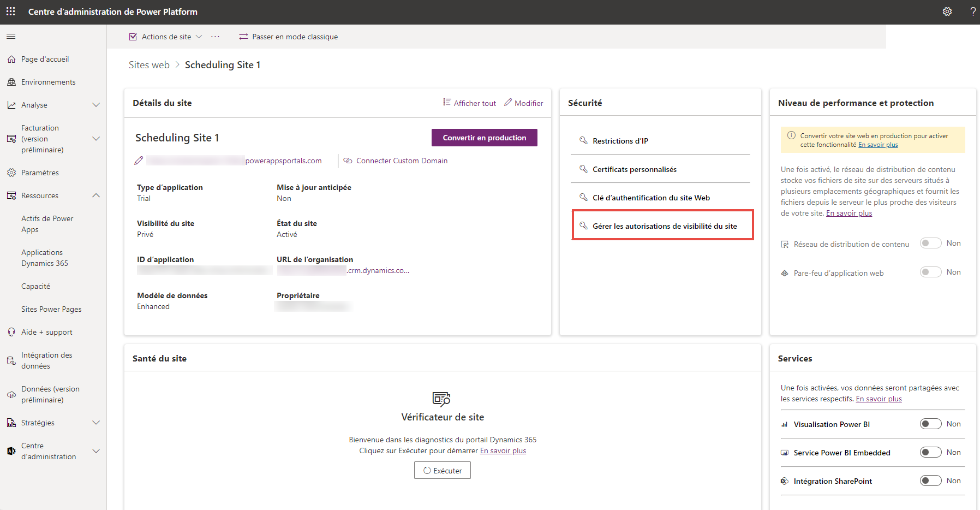The image size is (980, 510).
Task: Click the Modifier pencil icon
Action: click(508, 103)
